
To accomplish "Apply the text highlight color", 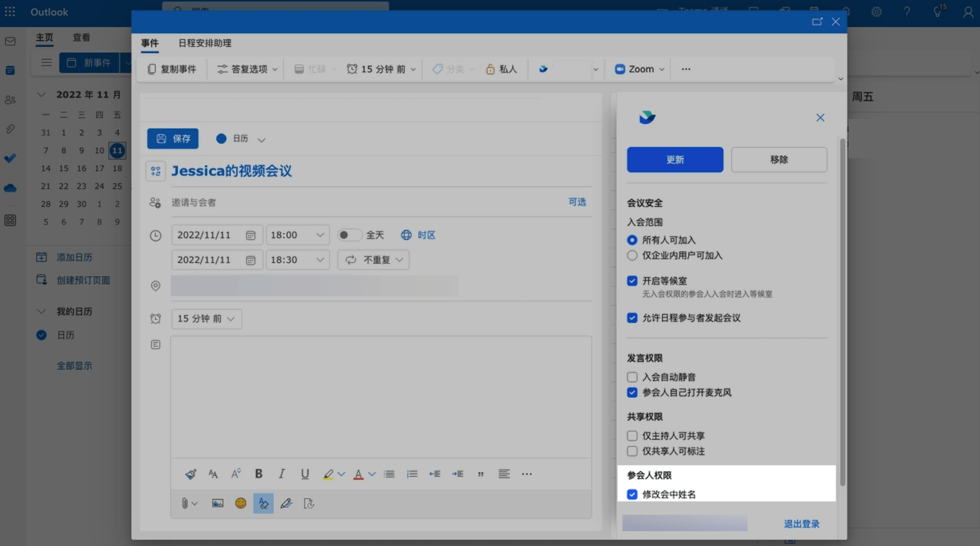I will [x=328, y=474].
